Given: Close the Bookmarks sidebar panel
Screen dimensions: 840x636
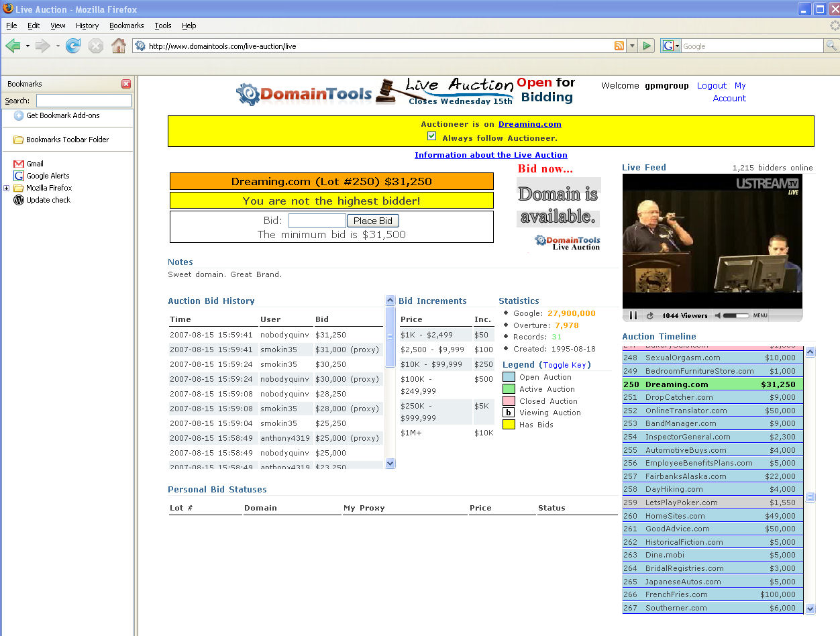Looking at the screenshot, I should coord(126,84).
